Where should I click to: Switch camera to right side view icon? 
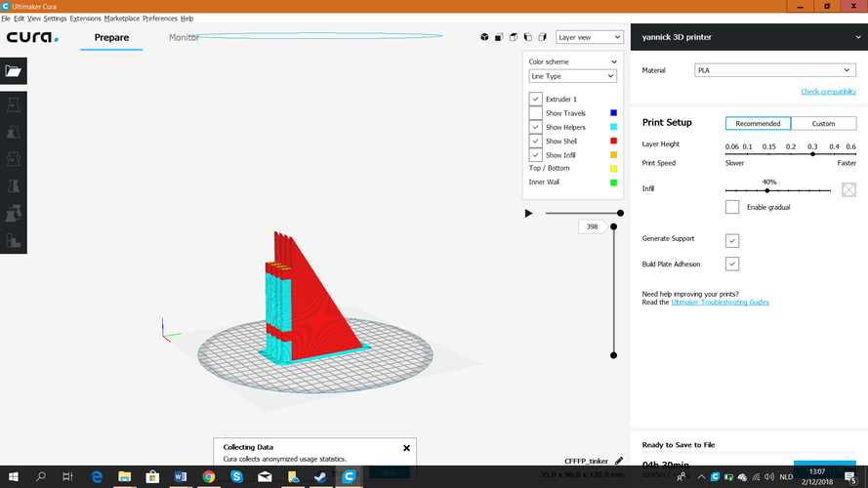click(542, 37)
